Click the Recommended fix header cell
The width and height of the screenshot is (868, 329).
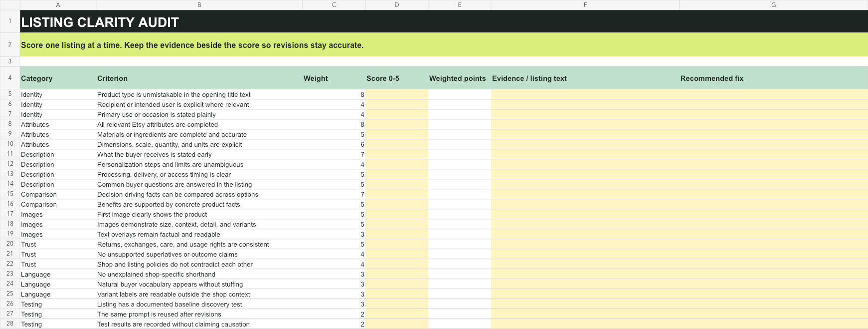pyautogui.click(x=774, y=78)
